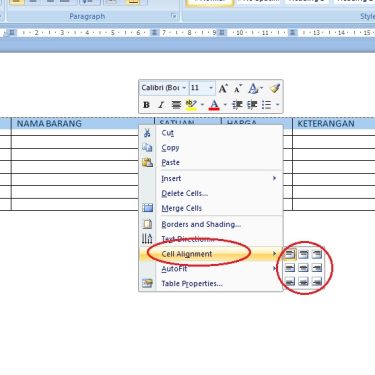Click the NAMA BARANG header cell

(83, 123)
